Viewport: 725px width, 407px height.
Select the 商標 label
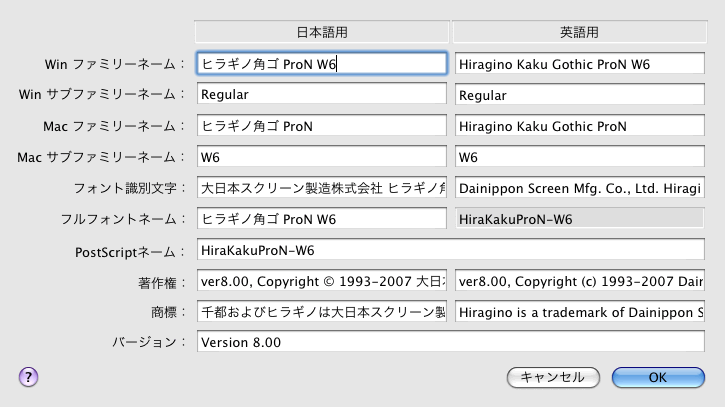[x=167, y=313]
